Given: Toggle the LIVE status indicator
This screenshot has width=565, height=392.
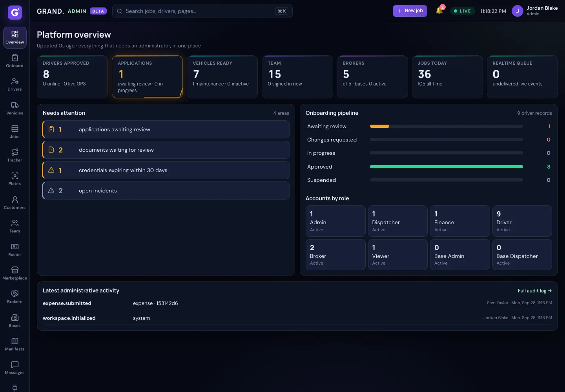Looking at the screenshot, I should [x=463, y=11].
